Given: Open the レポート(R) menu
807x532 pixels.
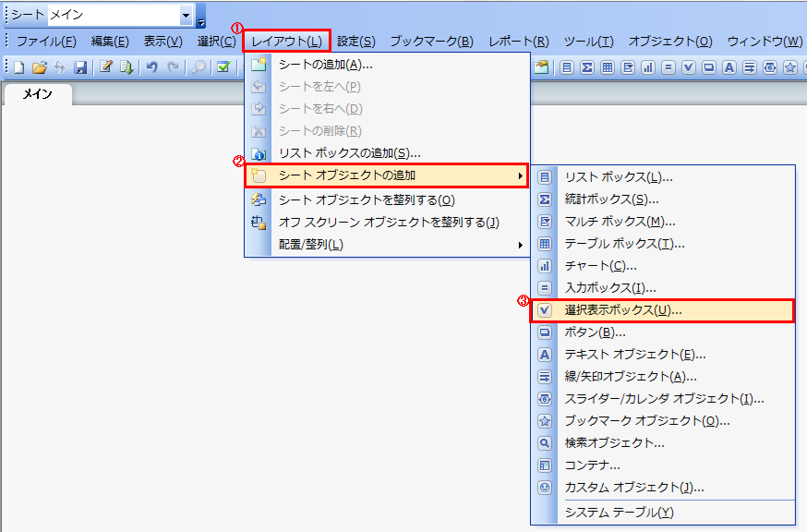Looking at the screenshot, I should point(519,42).
